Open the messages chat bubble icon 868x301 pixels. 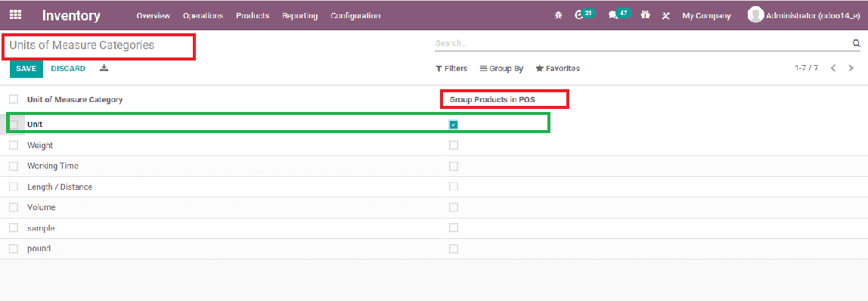point(612,15)
